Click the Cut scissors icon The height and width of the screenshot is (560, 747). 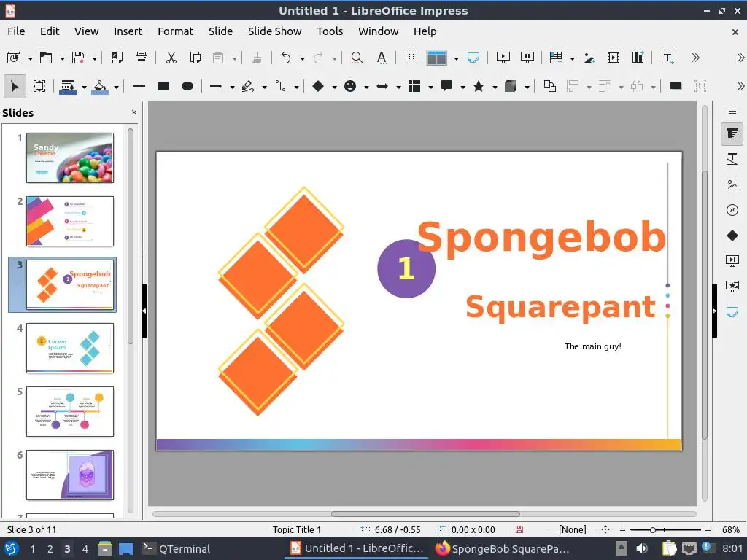click(171, 58)
